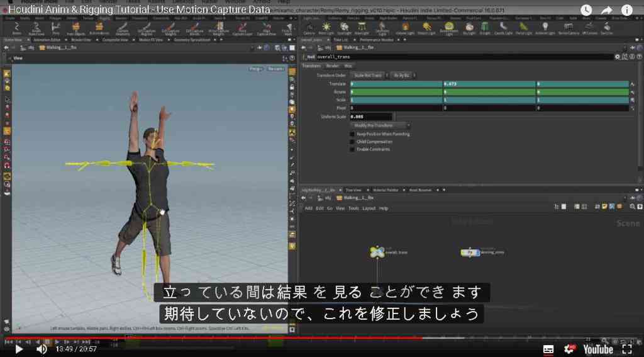
Task: Open parameter pane gear settings icon
Action: (618, 57)
